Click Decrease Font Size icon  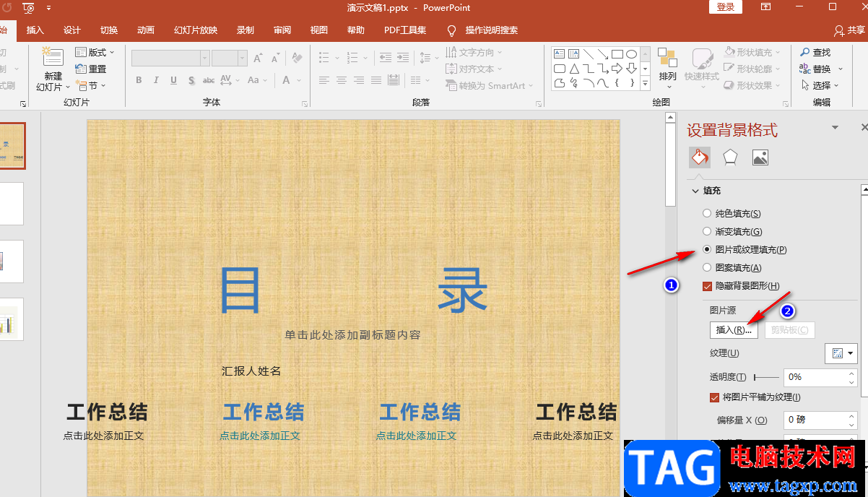click(x=275, y=58)
